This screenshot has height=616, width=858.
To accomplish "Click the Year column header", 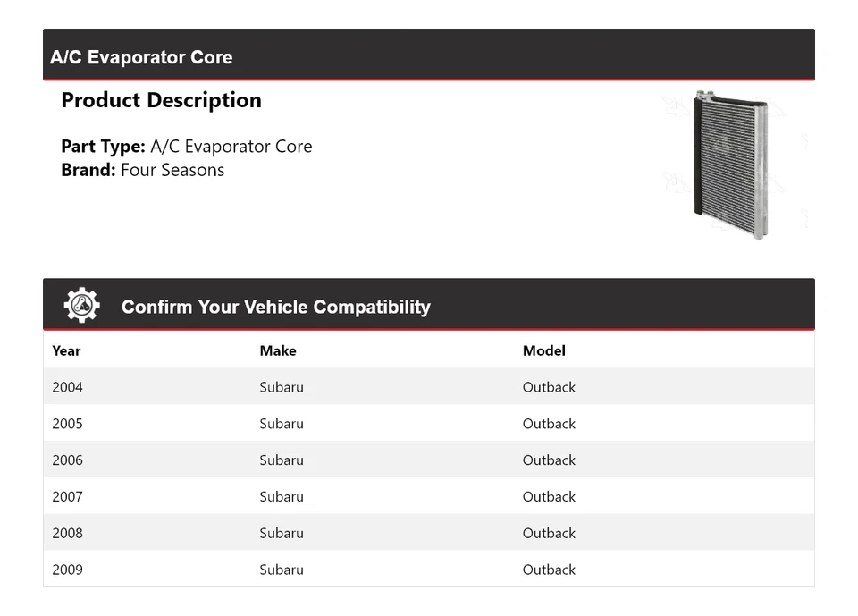I will tap(66, 350).
